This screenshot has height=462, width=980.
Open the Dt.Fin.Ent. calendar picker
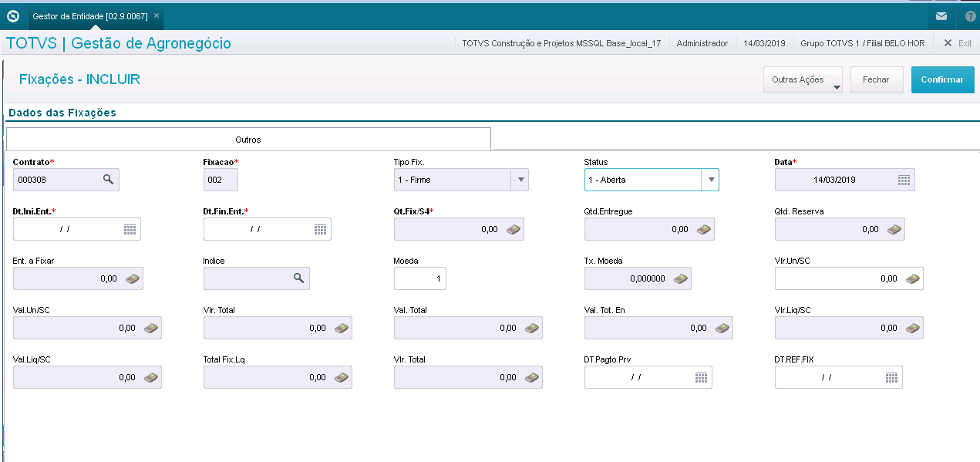point(321,229)
